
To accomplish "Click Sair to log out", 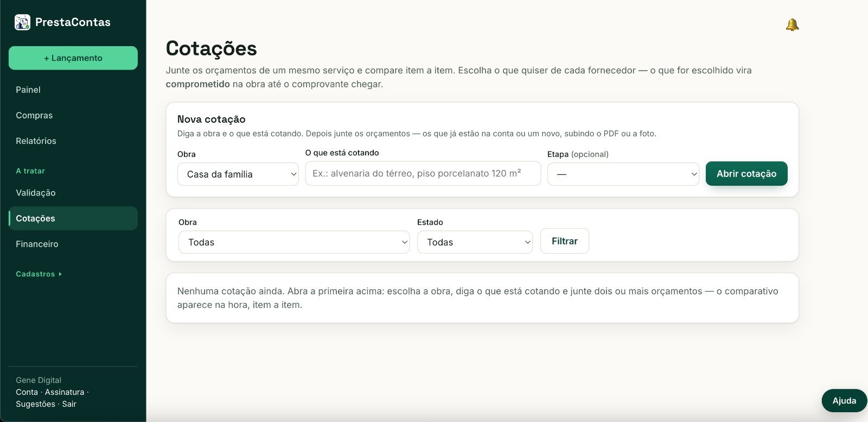I will pos(69,404).
